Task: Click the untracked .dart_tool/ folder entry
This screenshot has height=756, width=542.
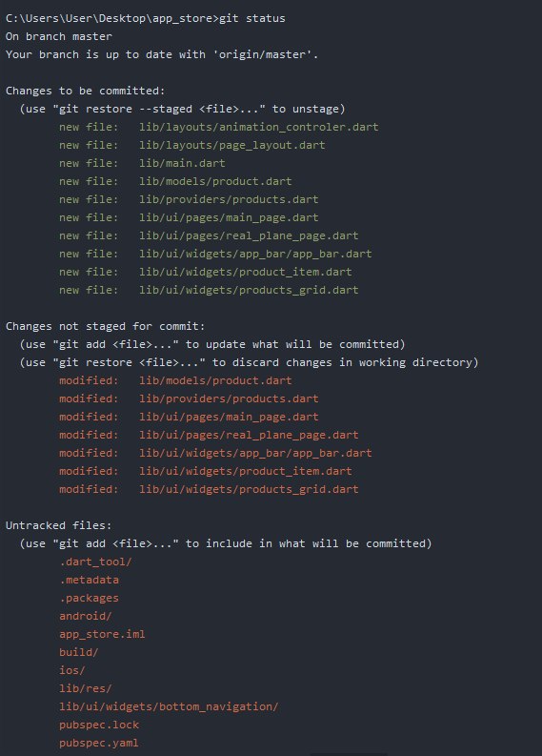Action: click(95, 562)
